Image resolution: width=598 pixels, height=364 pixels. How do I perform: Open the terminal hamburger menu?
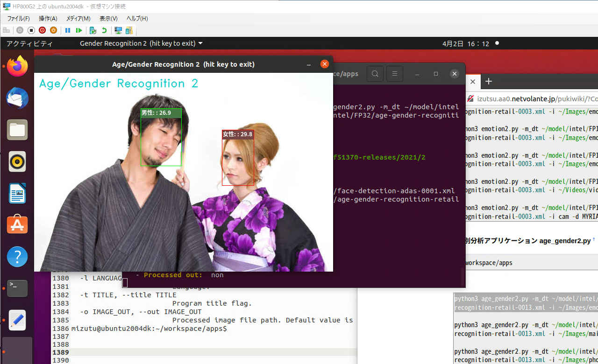click(x=394, y=74)
